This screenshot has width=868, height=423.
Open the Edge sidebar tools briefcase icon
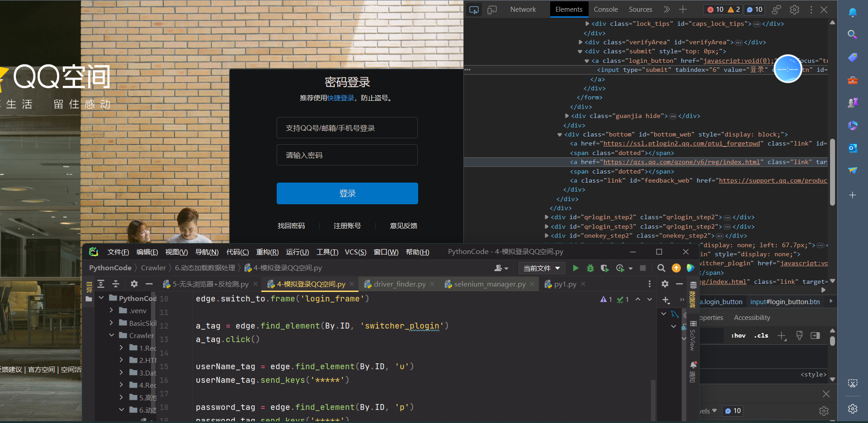pos(853,80)
